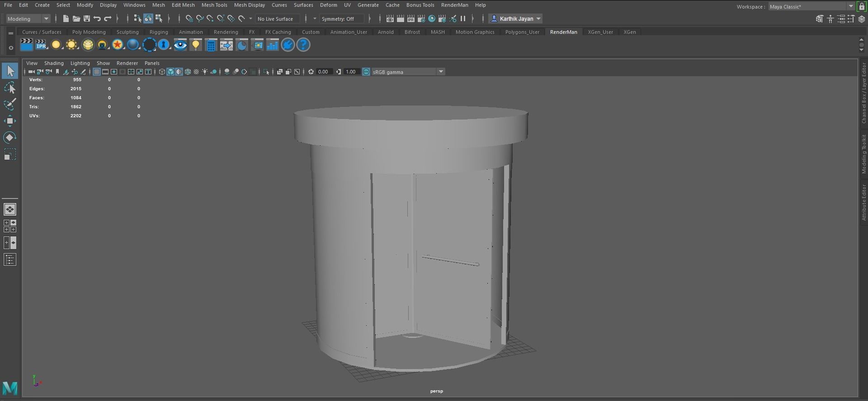Screen dimensions: 868x401
Task: Toggle select by object type mode
Action: 148,19
